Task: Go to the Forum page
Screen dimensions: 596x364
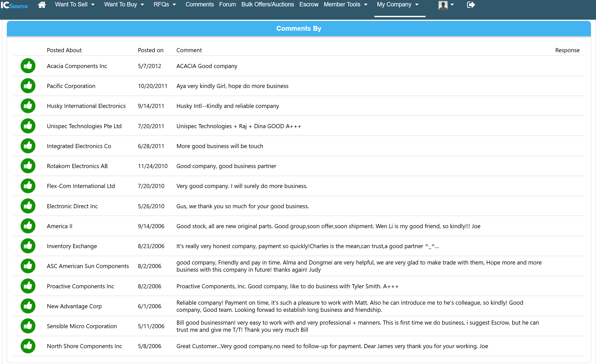Action: 227,4
